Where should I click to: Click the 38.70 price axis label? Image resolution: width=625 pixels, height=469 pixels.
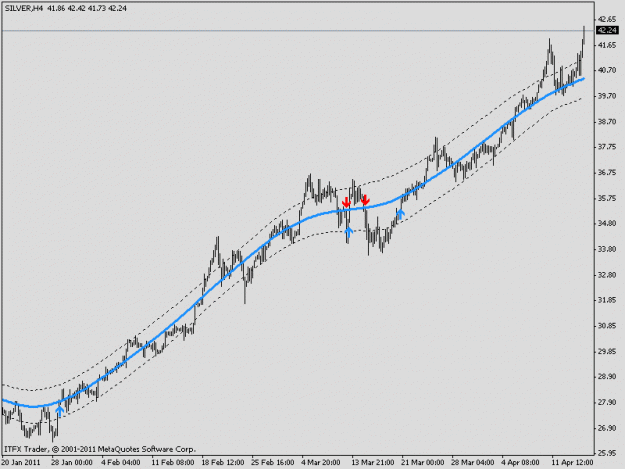coord(607,122)
